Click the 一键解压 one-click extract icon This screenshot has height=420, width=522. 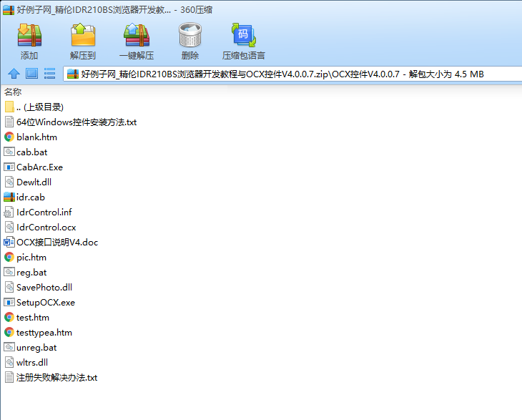137,35
